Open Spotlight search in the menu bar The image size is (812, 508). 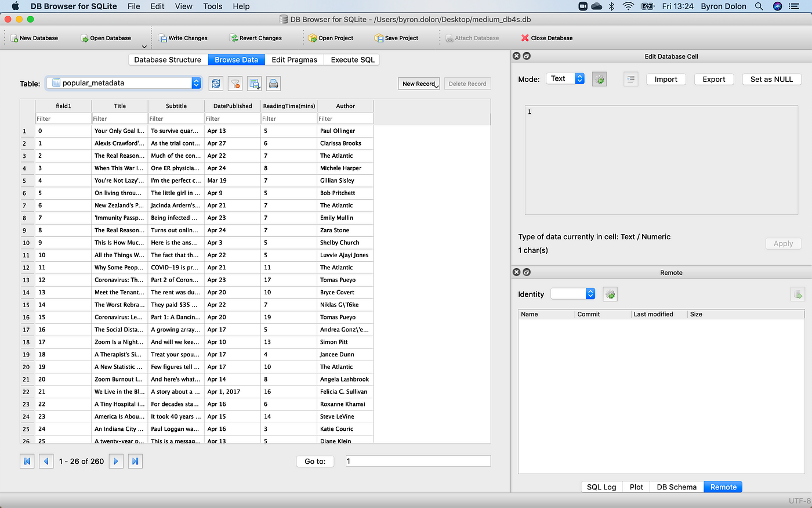[759, 6]
